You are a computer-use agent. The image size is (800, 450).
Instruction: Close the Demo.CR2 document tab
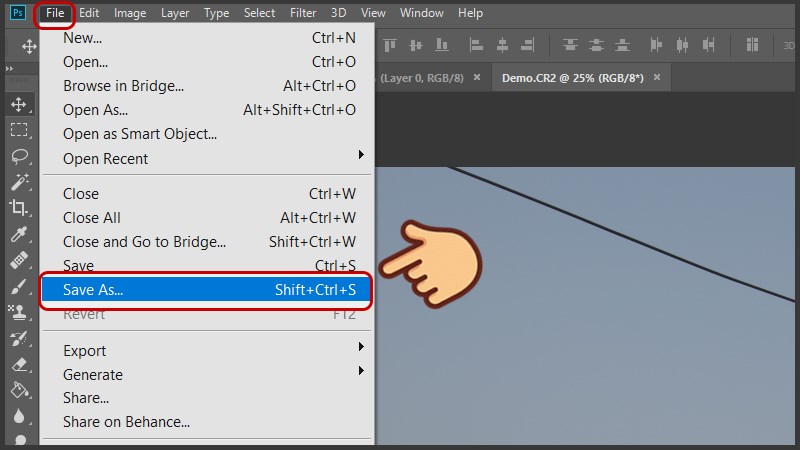(x=657, y=77)
